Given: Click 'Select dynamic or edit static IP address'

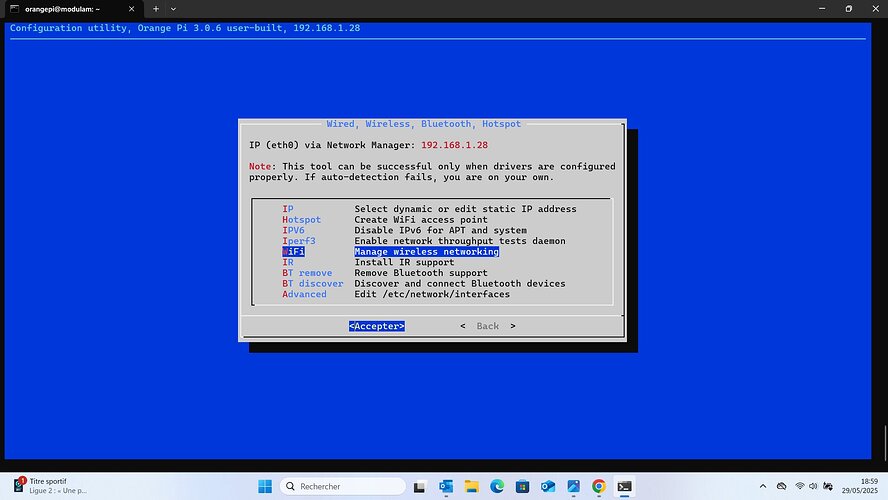Looking at the screenshot, I should 466,209.
